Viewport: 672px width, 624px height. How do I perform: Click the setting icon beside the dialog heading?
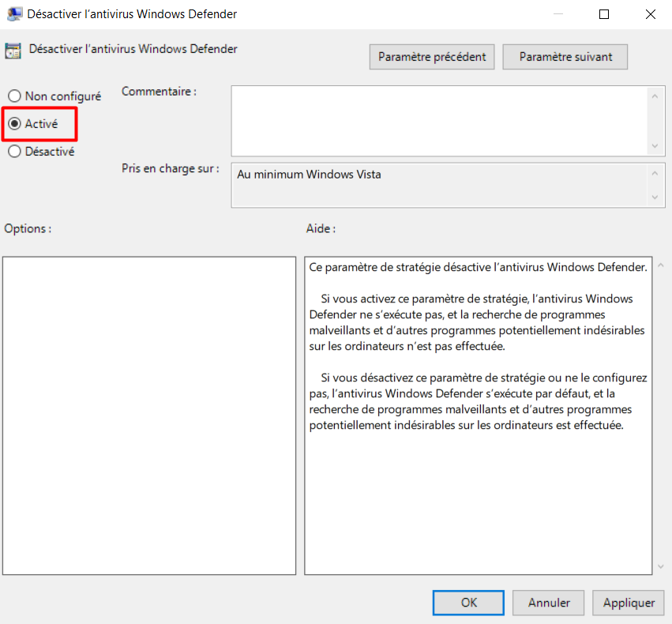pyautogui.click(x=13, y=49)
